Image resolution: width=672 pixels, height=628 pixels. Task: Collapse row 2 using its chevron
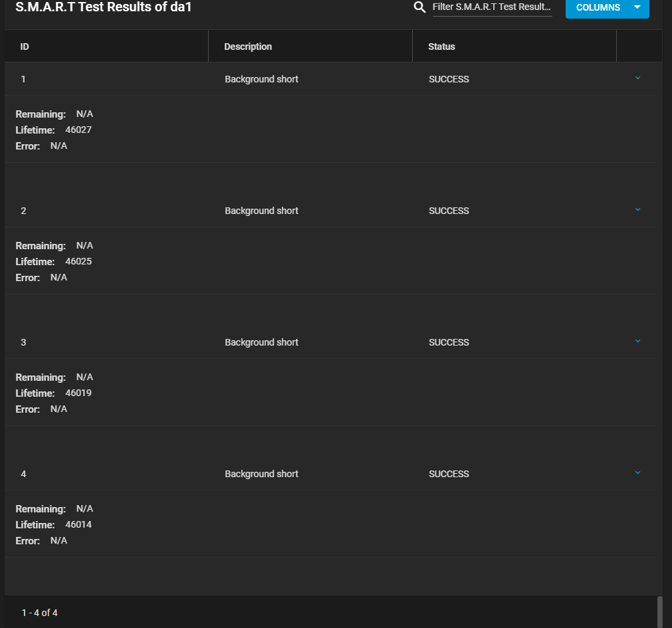(637, 210)
